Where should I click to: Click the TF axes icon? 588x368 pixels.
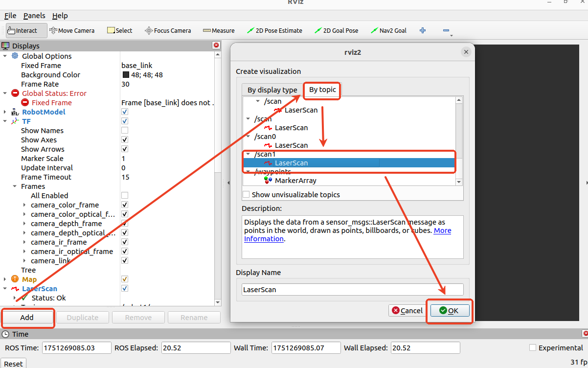pyautogui.click(x=15, y=121)
